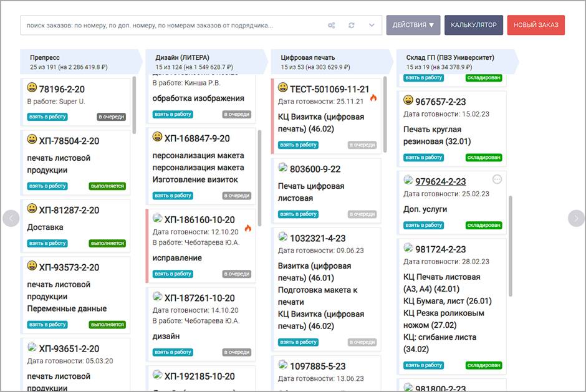This screenshot has height=392, width=586.
Task: Expand the search options chevron
Action: pos(372,26)
